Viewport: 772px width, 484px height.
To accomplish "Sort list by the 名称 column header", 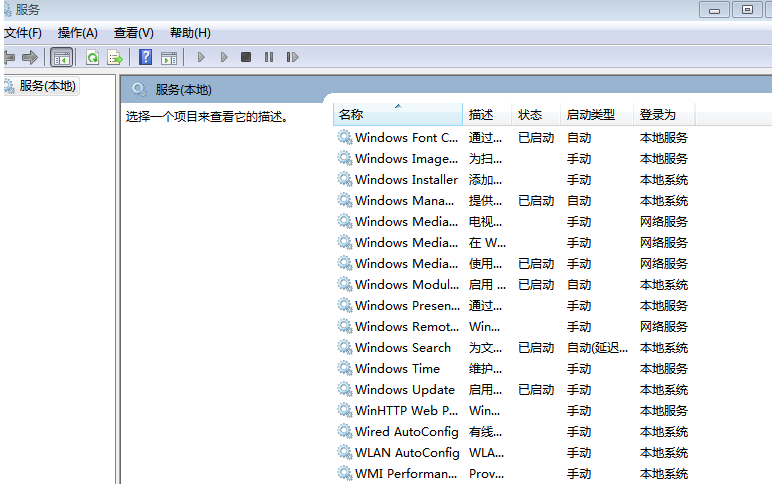I will point(351,115).
